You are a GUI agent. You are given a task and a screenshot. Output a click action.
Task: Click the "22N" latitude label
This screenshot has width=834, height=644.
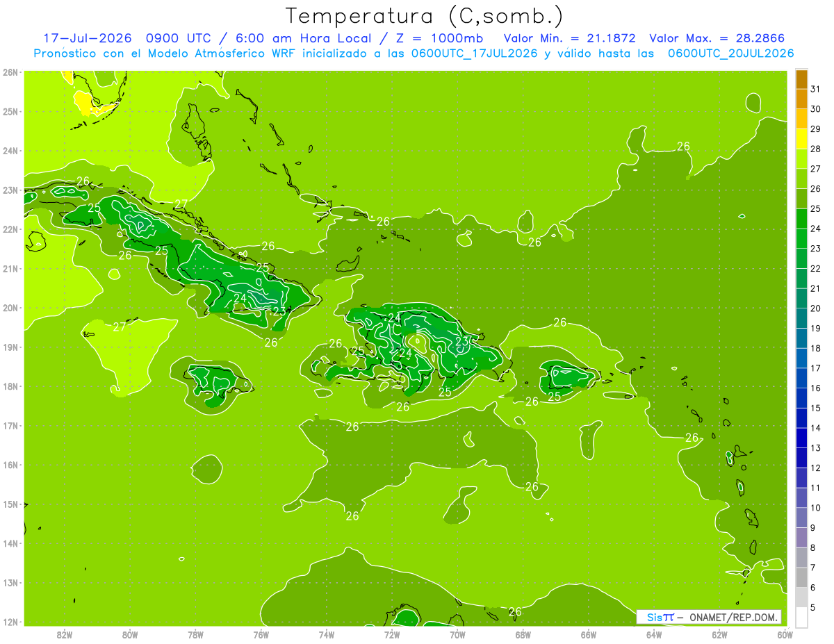point(10,229)
